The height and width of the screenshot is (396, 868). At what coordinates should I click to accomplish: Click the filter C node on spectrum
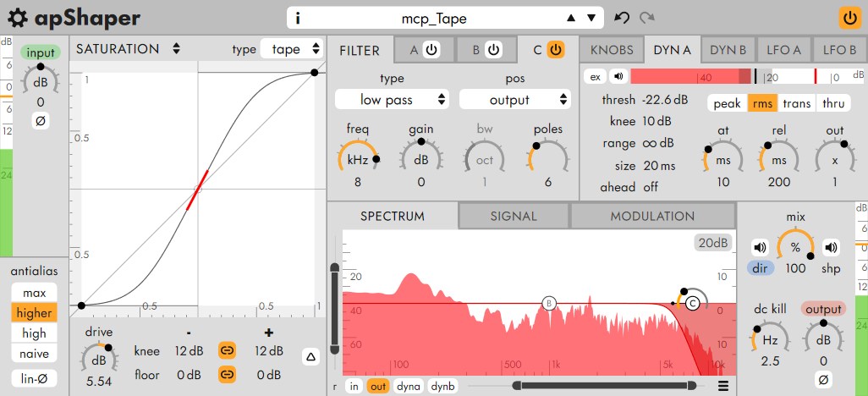pos(693,303)
